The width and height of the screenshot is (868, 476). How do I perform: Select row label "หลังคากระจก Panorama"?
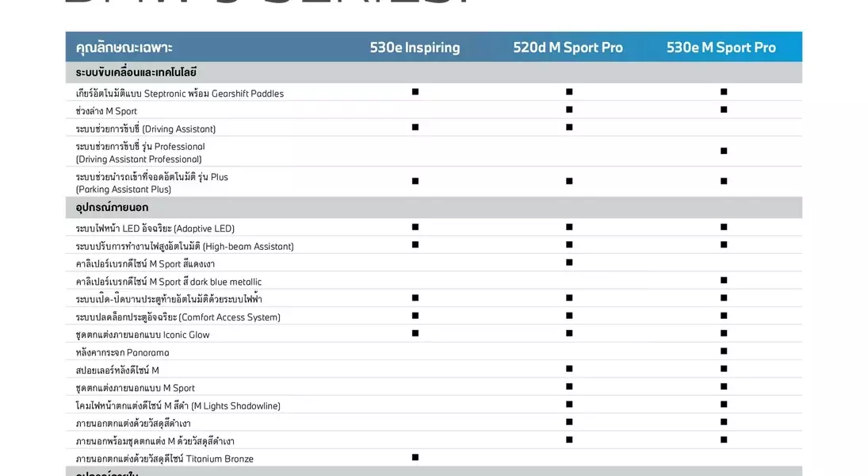click(122, 352)
